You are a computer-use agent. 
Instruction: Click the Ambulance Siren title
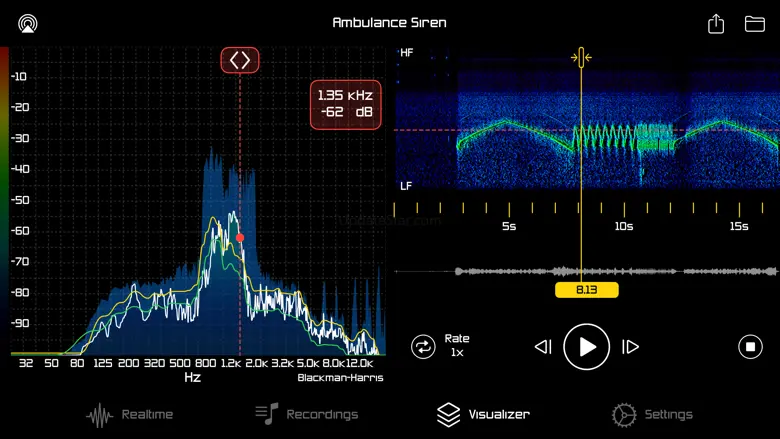pos(390,22)
